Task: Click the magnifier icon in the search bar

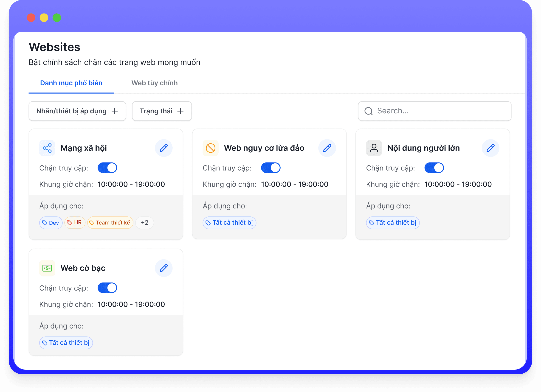Action: 368,111
